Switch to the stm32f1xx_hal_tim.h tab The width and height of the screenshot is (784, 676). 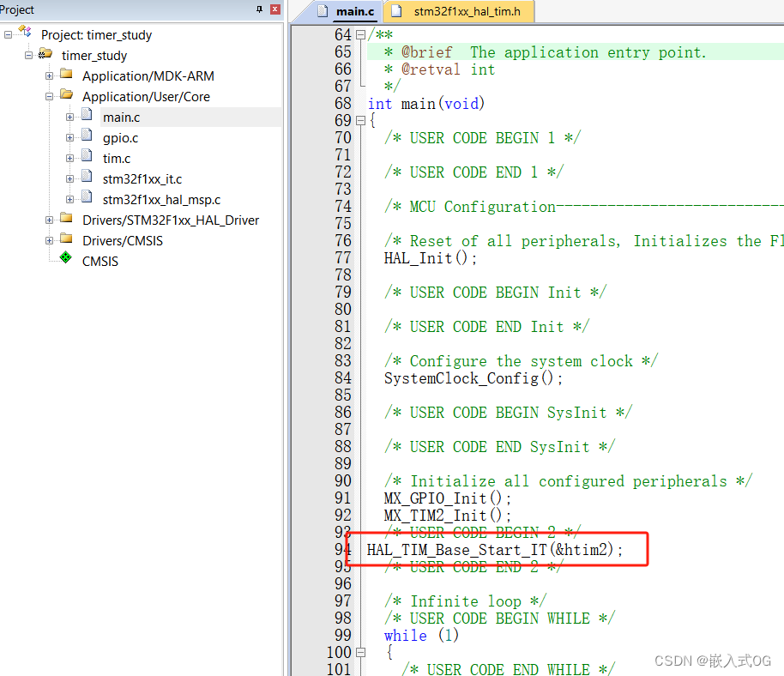click(x=467, y=11)
